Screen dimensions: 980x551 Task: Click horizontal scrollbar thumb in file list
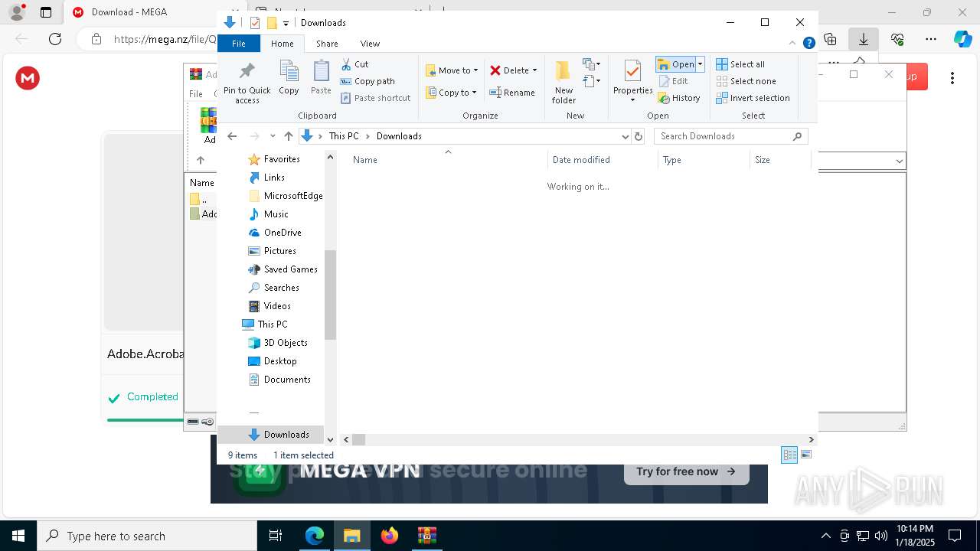(358, 439)
